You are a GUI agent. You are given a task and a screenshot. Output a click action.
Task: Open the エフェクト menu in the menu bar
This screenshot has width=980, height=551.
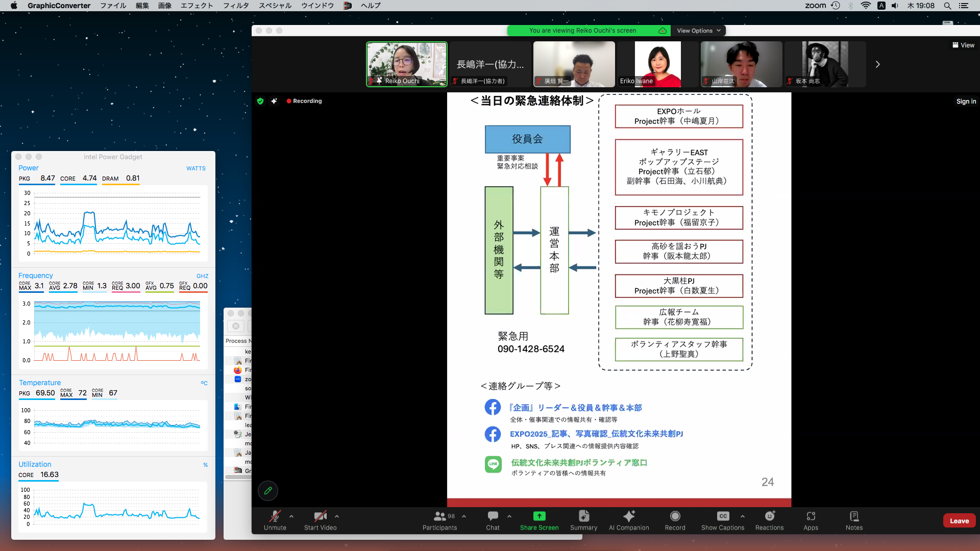click(197, 6)
